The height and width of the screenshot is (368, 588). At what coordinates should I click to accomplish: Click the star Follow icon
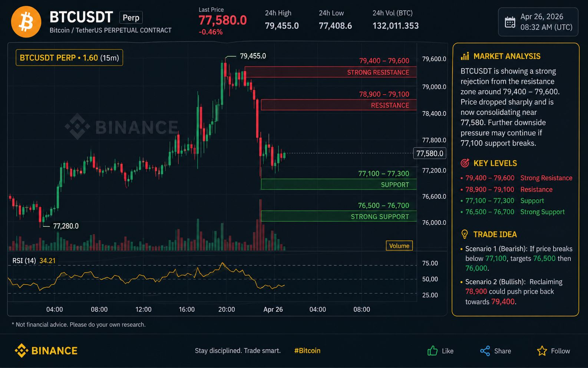point(542,351)
